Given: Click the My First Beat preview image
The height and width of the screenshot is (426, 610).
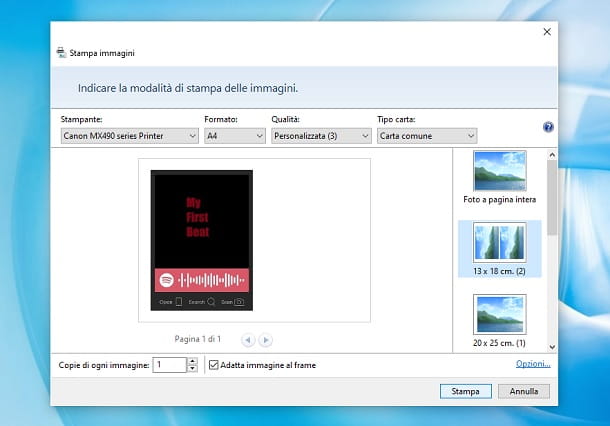Looking at the screenshot, I should click(202, 240).
